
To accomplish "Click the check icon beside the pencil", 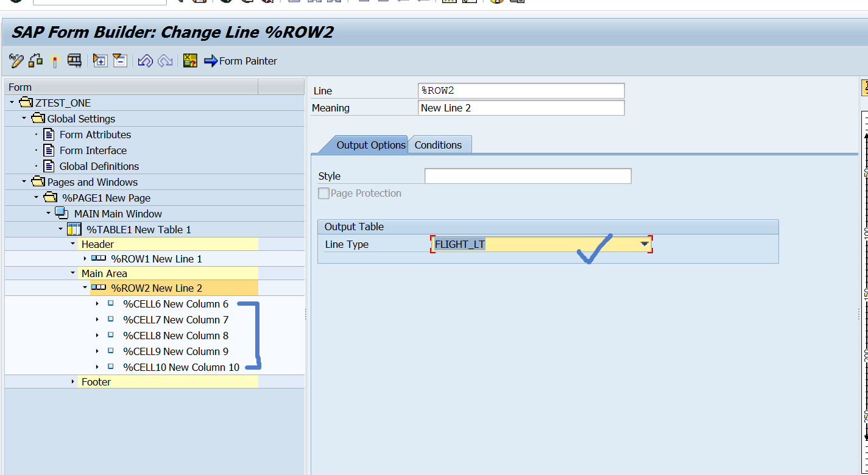I will [35, 61].
